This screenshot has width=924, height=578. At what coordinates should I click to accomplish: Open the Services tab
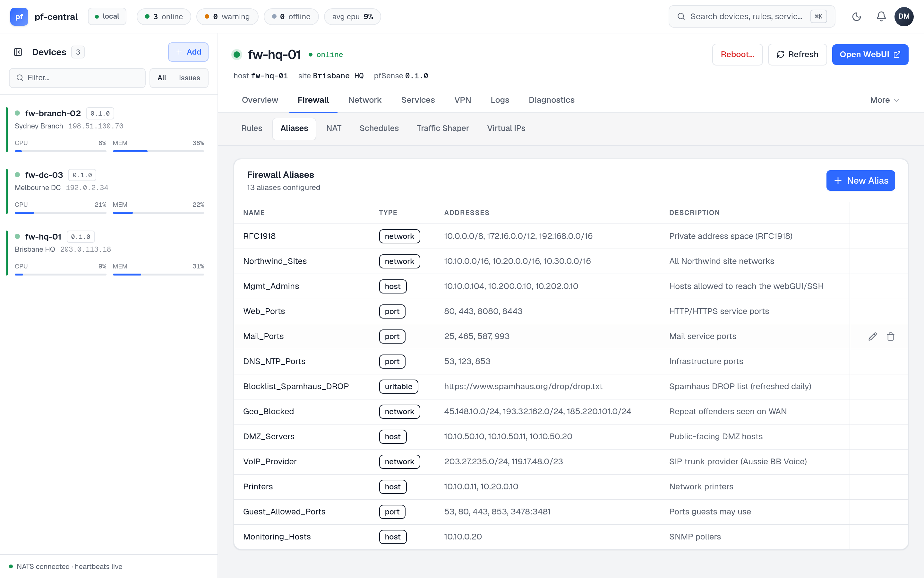click(x=418, y=100)
